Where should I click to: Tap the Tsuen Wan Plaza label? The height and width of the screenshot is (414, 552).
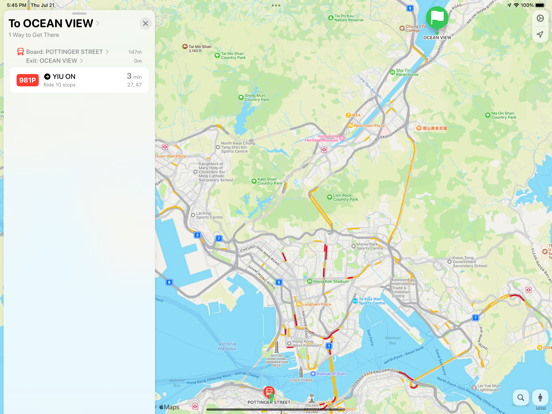point(170,156)
